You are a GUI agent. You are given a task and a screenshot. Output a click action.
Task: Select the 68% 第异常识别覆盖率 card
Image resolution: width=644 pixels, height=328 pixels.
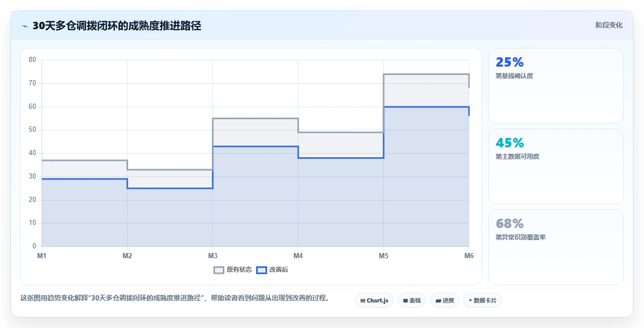pos(555,247)
